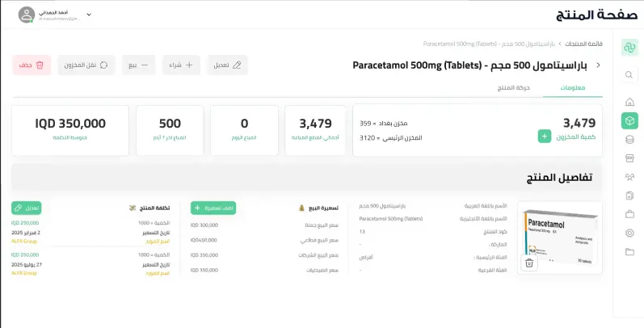
Task: Click the 500 المباع اخر 7 أيام card
Action: click(x=170, y=130)
